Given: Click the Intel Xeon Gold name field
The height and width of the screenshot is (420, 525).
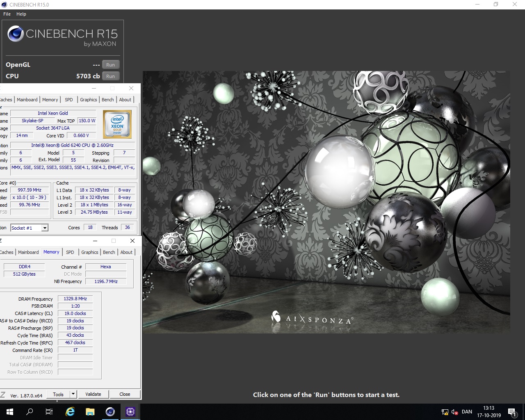Looking at the screenshot, I should point(53,113).
